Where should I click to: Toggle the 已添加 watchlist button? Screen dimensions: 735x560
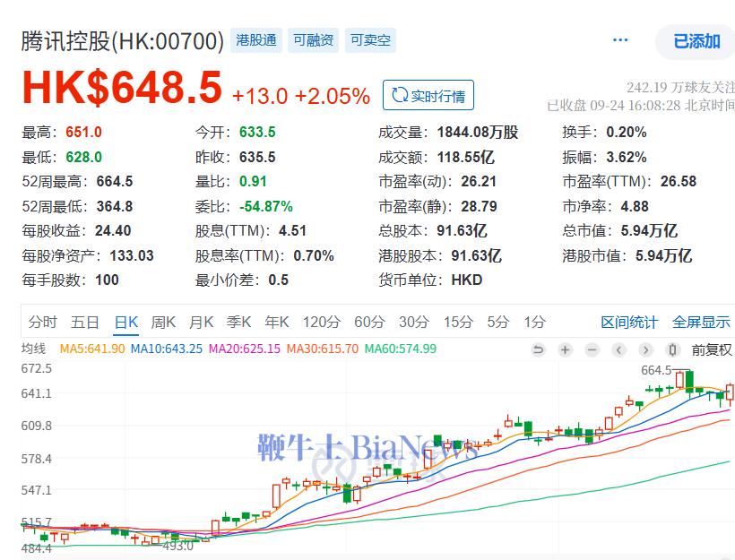pos(696,41)
